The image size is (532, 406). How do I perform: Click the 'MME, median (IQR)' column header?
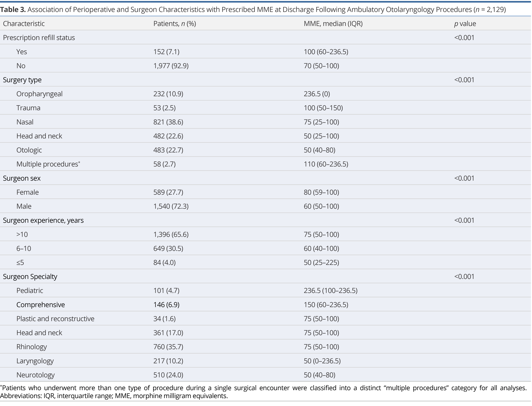(x=333, y=24)
